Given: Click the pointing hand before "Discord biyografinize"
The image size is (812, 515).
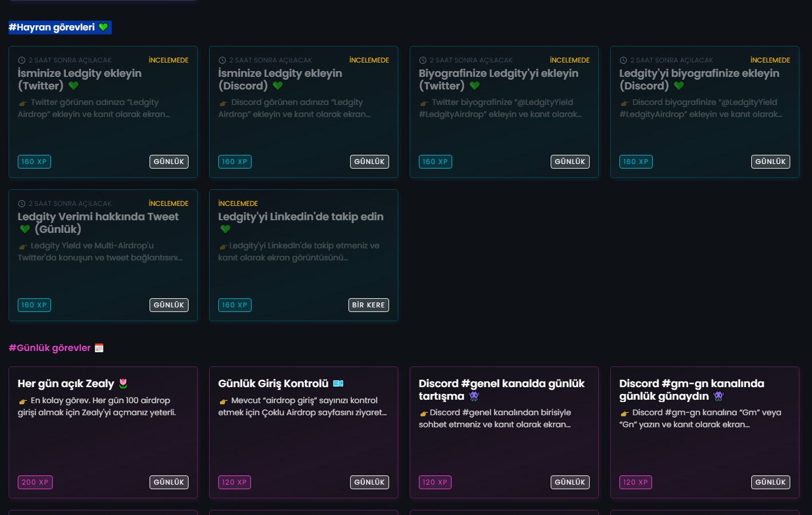Looking at the screenshot, I should 625,103.
